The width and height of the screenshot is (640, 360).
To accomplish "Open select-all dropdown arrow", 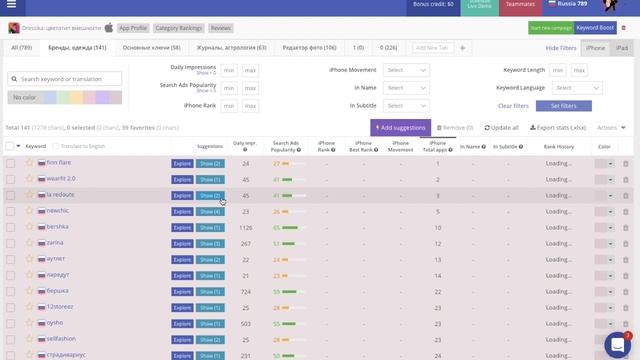I will pyautogui.click(x=18, y=146).
